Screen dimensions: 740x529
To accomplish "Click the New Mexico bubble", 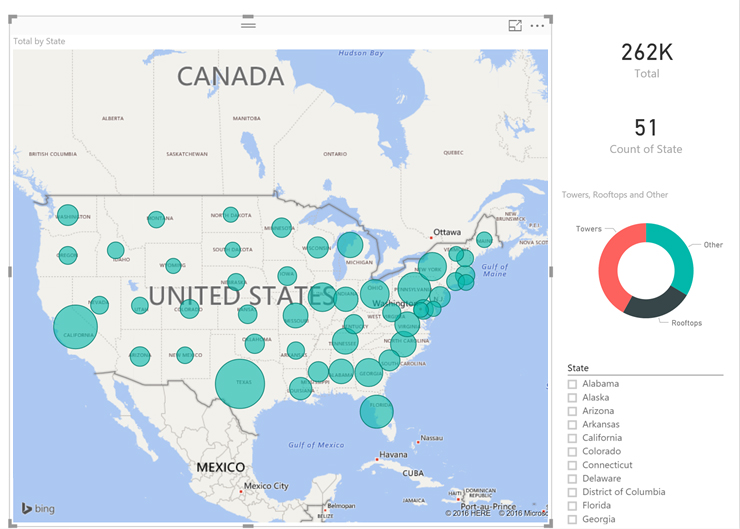I will (x=185, y=355).
